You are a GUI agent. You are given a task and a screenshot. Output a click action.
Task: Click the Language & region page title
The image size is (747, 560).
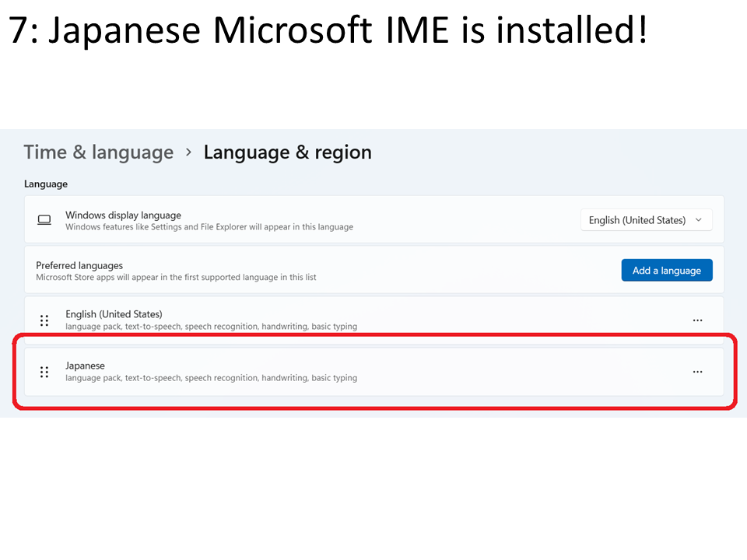pyautogui.click(x=288, y=152)
